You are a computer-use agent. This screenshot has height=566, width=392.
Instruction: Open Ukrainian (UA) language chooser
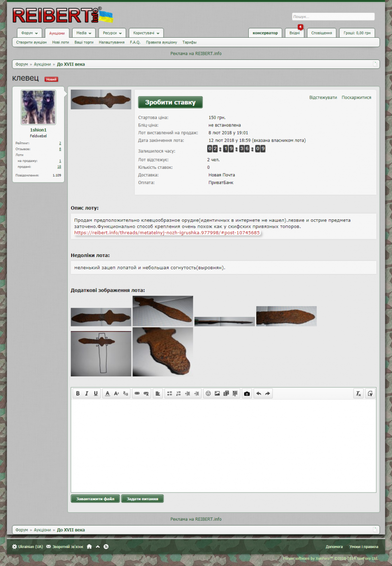pos(27,547)
